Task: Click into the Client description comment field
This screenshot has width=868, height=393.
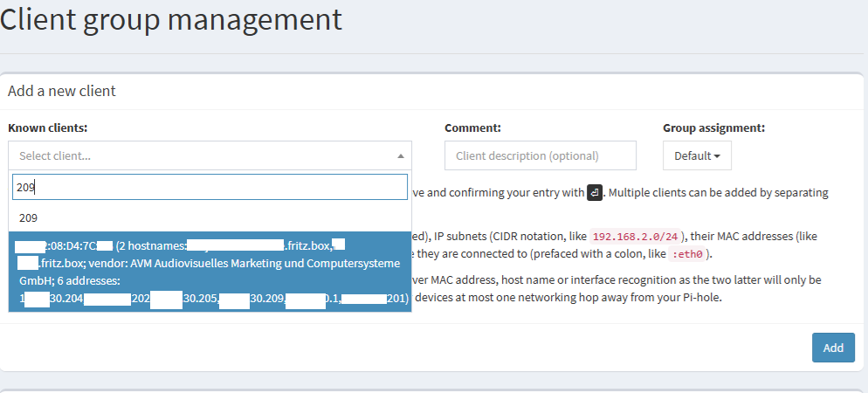Action: [540, 156]
